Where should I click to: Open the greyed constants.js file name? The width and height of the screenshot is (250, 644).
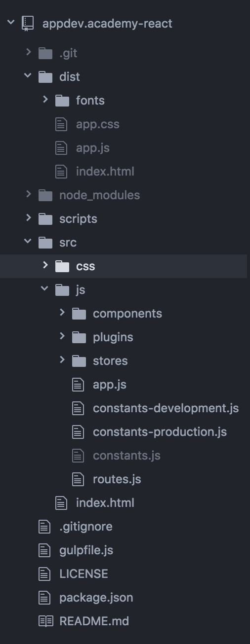click(x=126, y=456)
